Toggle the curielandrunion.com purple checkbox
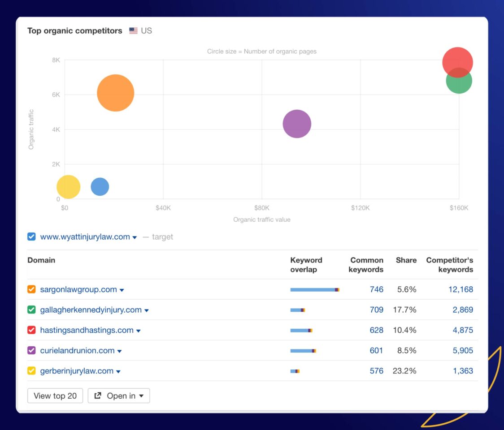The width and height of the screenshot is (504, 430). [31, 350]
